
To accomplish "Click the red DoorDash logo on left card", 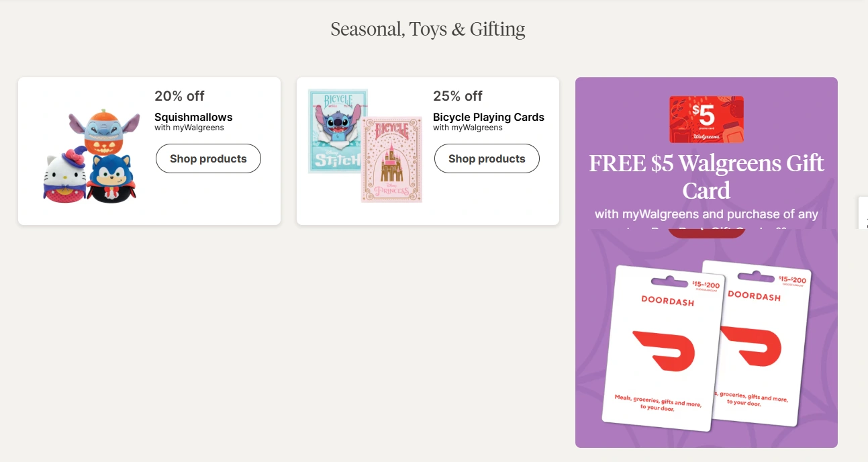I will 663,350.
